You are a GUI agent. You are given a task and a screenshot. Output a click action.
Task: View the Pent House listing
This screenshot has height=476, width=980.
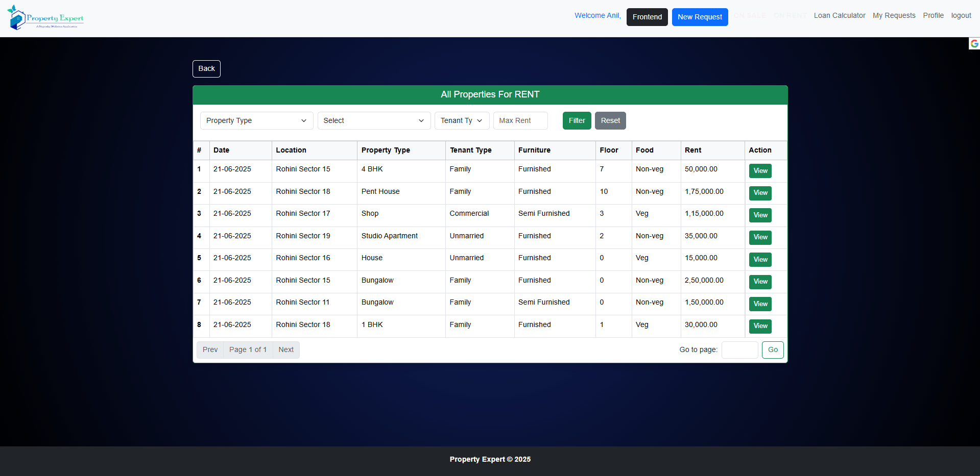pos(760,193)
